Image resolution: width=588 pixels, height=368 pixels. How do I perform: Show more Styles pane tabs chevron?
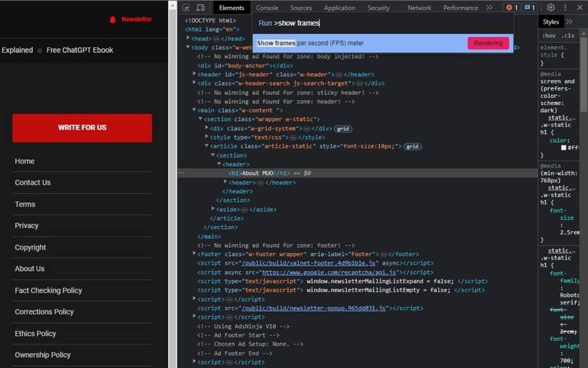[569, 22]
